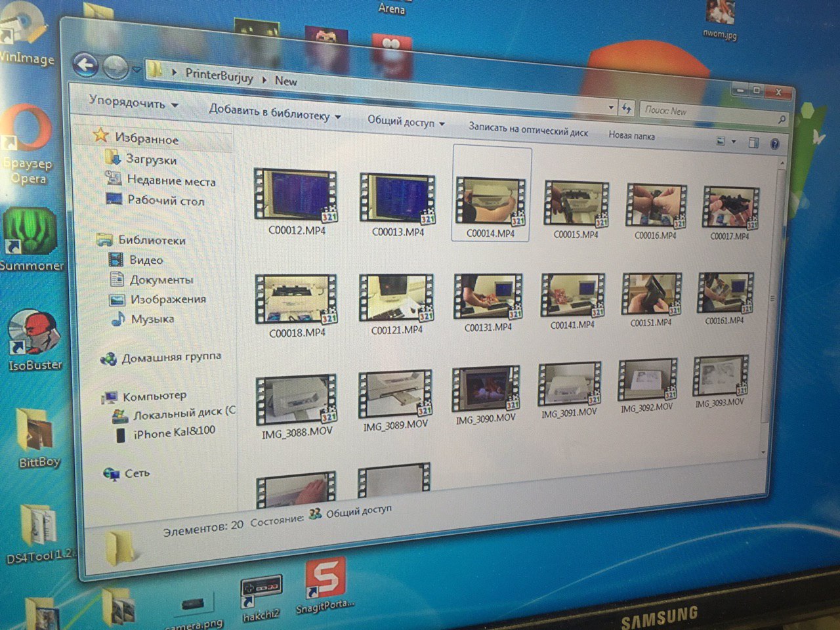The height and width of the screenshot is (630, 840).
Task: Toggle the preview pane icon
Action: tap(753, 142)
